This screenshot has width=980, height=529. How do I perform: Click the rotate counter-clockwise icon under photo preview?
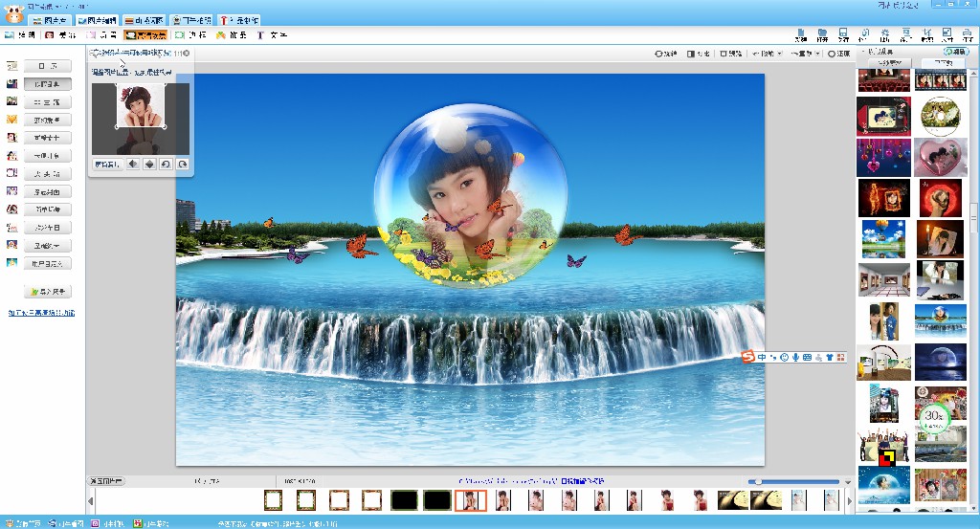[x=166, y=165]
